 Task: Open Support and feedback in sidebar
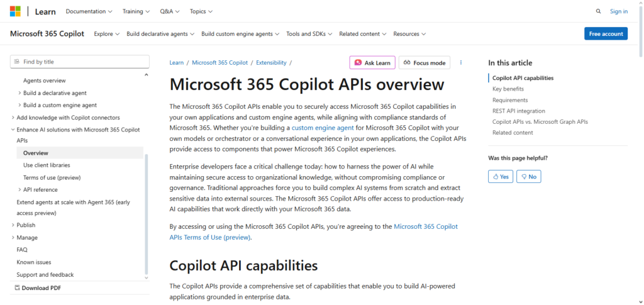(45, 275)
